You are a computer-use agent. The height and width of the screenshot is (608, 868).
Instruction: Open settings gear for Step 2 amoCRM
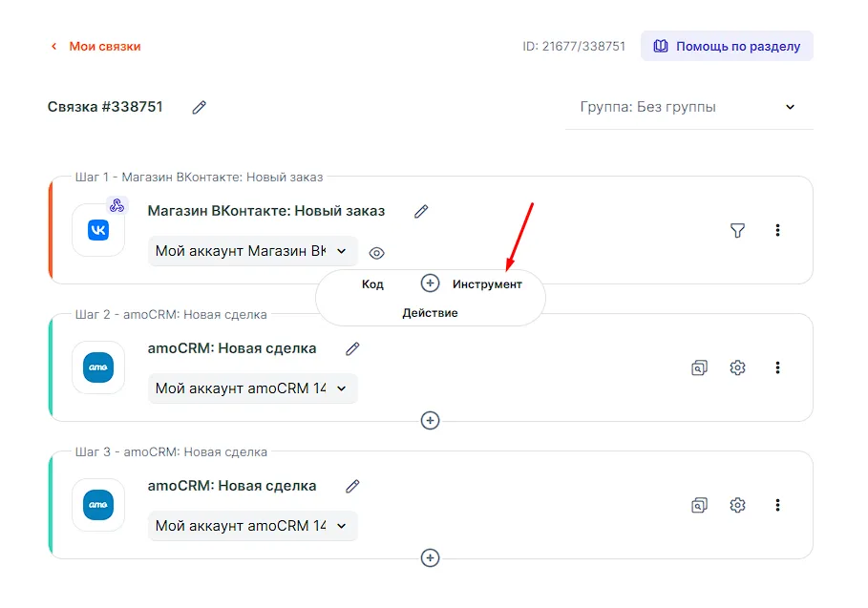point(737,367)
